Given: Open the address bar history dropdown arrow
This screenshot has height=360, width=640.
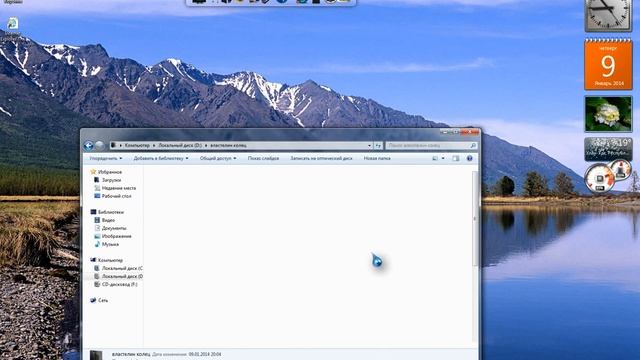Looking at the screenshot, I should (369, 145).
